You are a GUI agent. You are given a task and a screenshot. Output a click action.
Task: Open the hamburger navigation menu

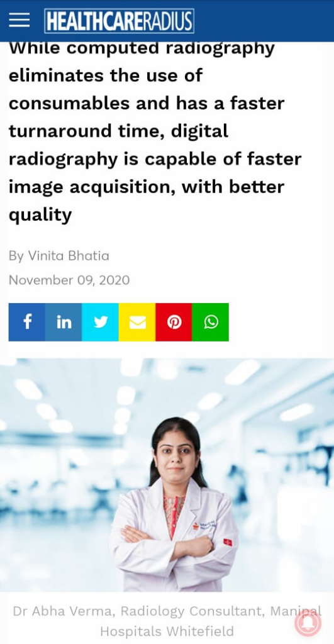click(x=19, y=19)
